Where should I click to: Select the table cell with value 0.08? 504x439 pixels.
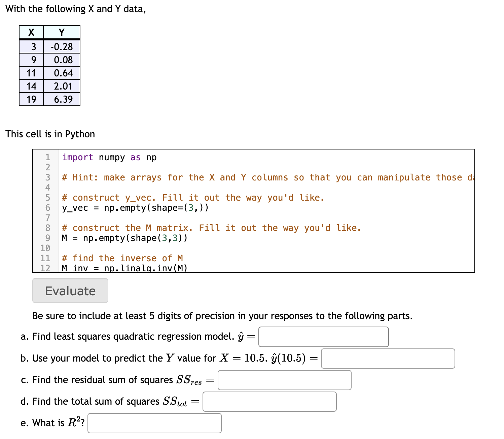pyautogui.click(x=62, y=60)
